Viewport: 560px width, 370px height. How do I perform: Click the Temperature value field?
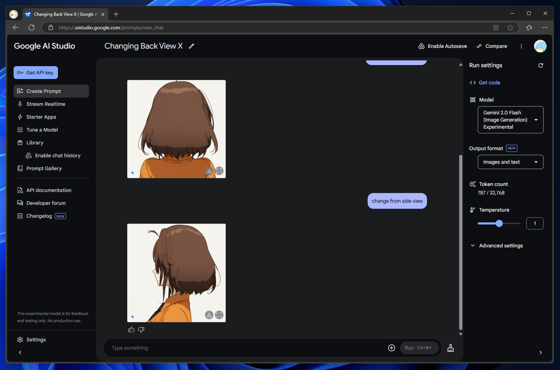(x=535, y=223)
